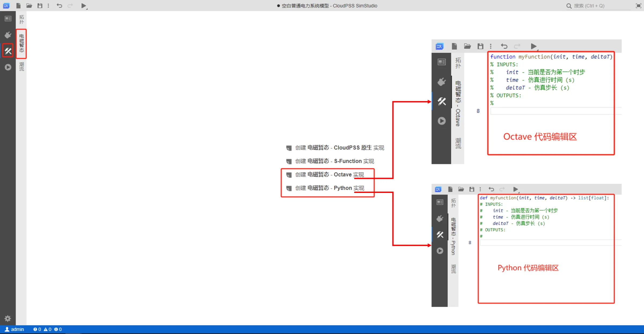Switch to the main 电磁暂态 vertical tab
This screenshot has width=644, height=334.
coord(21,44)
